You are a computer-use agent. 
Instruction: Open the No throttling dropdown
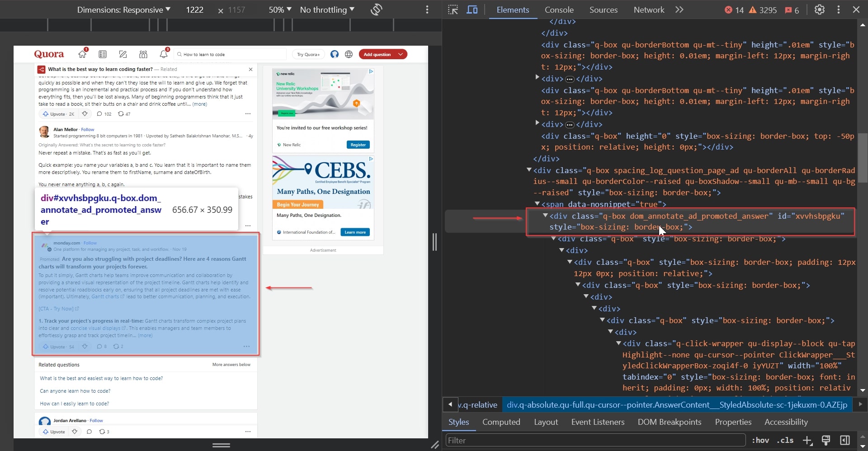[x=326, y=9]
